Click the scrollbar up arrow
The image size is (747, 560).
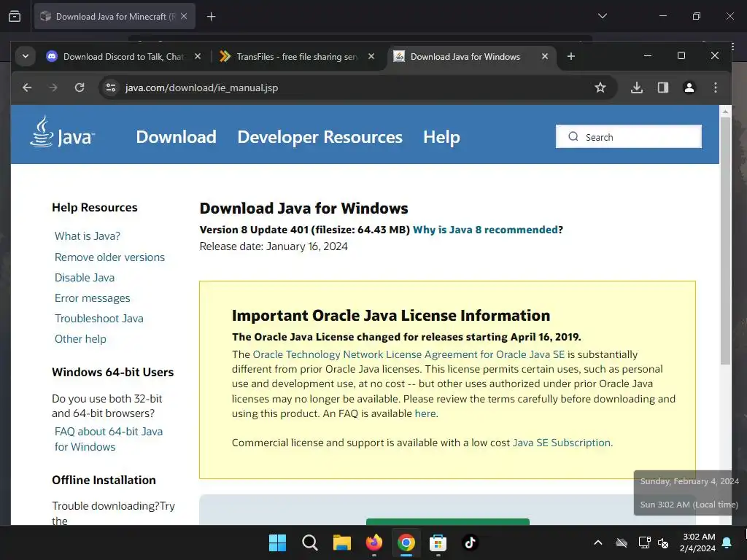click(x=725, y=112)
